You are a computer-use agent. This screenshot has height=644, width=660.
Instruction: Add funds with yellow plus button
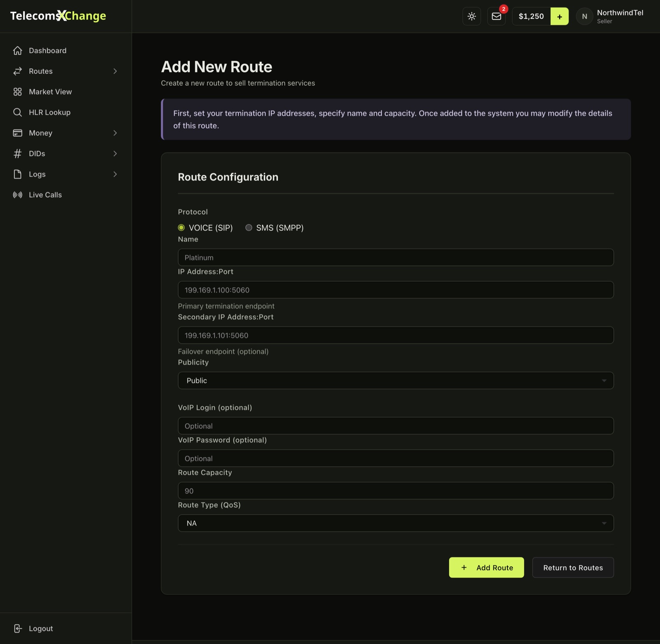[559, 16]
